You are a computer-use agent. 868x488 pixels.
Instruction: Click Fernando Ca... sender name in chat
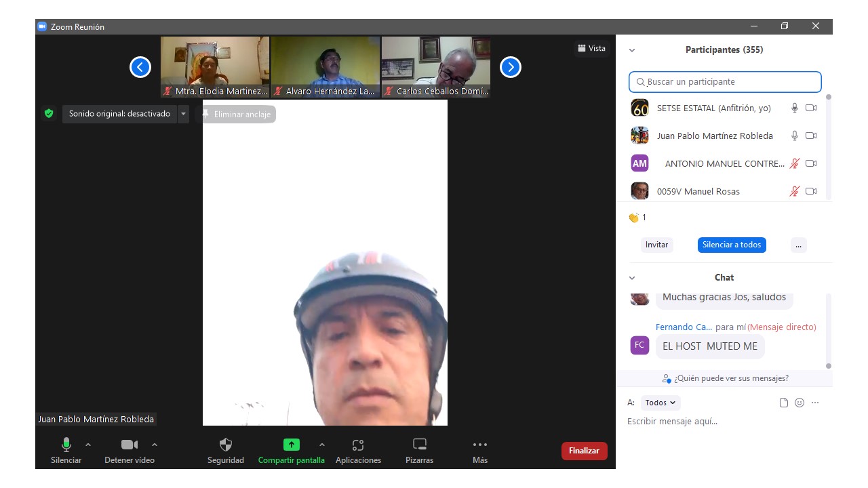point(684,327)
